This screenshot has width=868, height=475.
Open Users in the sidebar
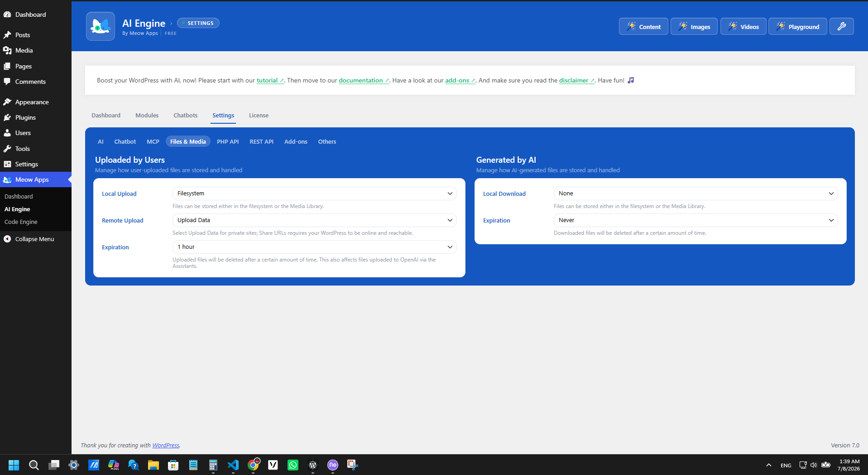click(23, 133)
